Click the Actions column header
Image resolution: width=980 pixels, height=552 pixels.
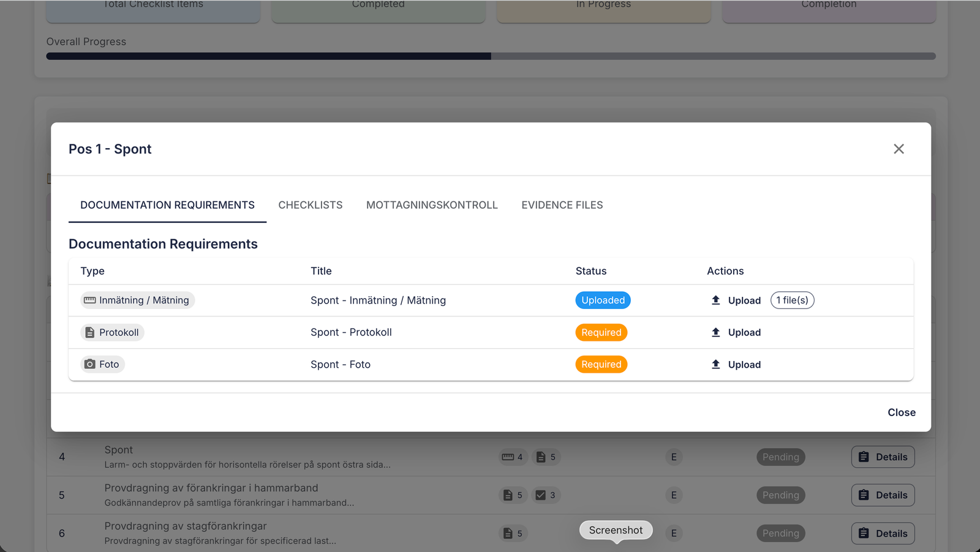[x=725, y=271]
